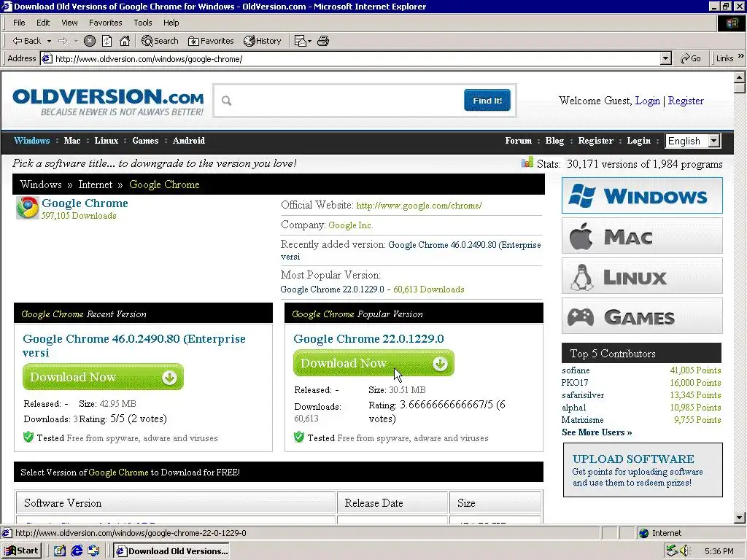Open the Favorites menu
The height and width of the screenshot is (560, 747).
[105, 23]
